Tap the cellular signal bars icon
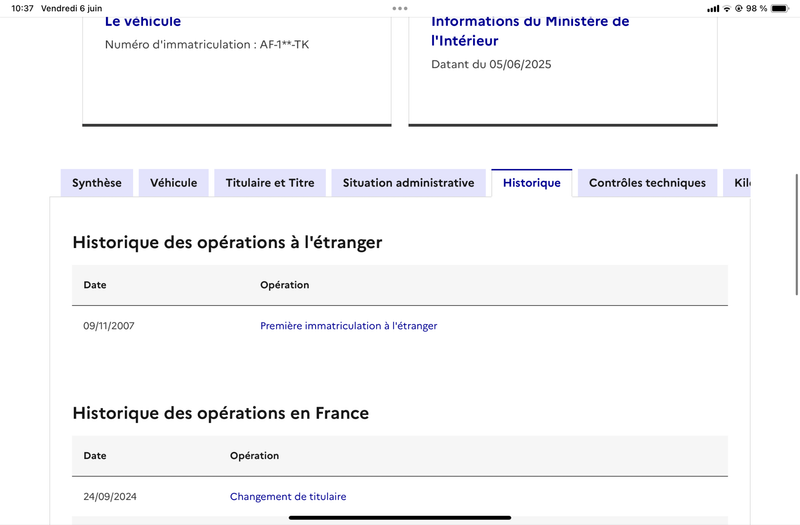This screenshot has height=525, width=800. [713, 9]
